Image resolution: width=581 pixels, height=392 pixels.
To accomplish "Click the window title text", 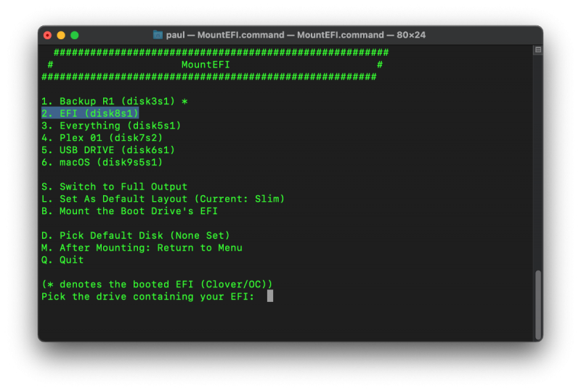I will 296,35.
